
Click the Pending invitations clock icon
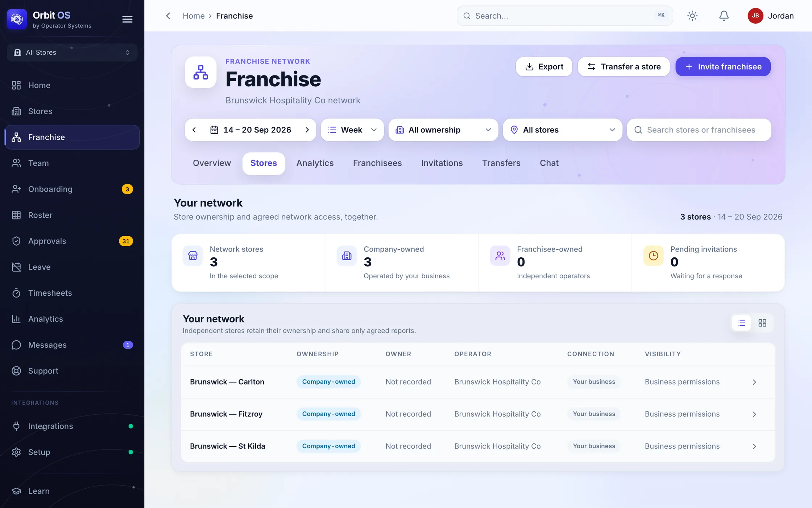[x=654, y=256]
